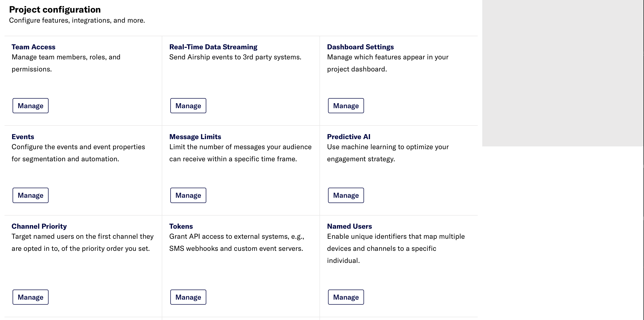Select the Events card title
644x320 pixels.
23,137
